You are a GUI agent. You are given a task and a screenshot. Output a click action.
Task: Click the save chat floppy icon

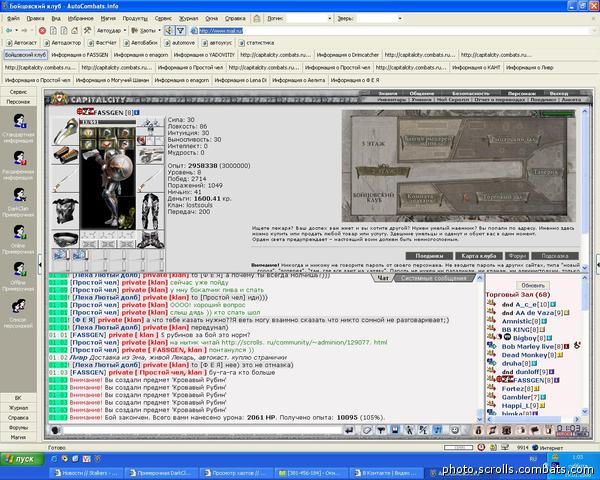(x=395, y=430)
